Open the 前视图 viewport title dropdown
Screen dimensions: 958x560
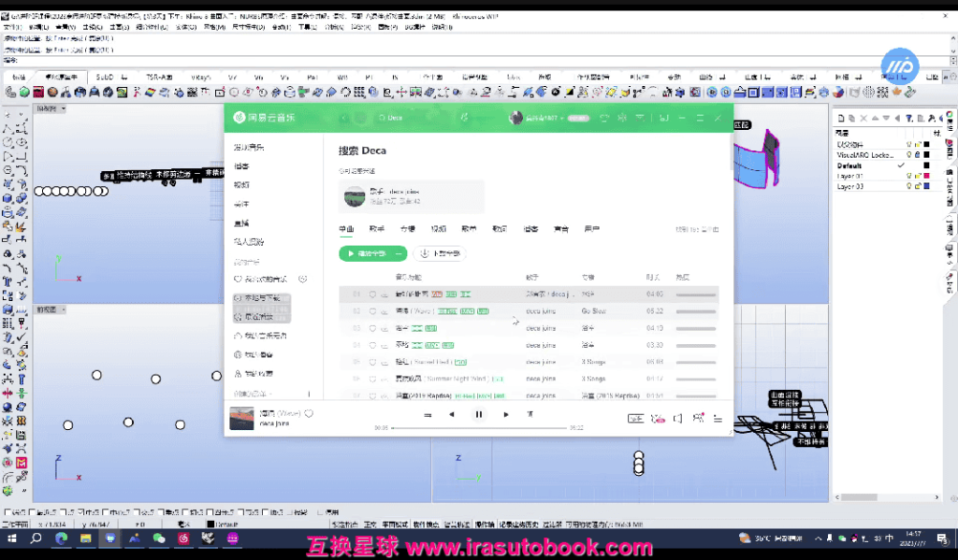63,309
